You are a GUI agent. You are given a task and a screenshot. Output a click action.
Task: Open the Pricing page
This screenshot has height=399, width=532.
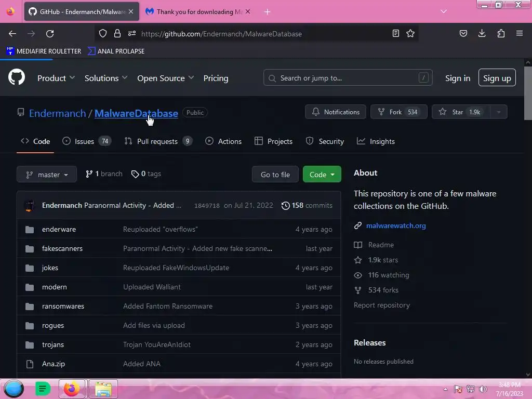point(216,78)
